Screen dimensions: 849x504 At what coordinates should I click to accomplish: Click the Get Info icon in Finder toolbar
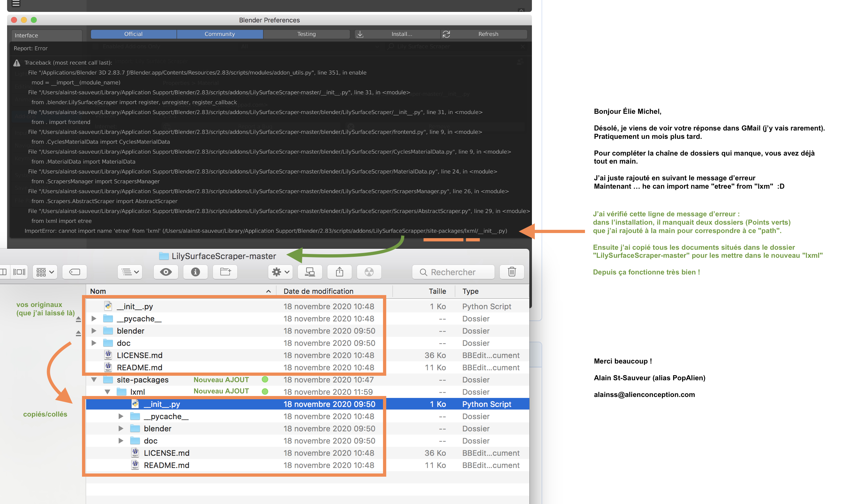click(195, 272)
